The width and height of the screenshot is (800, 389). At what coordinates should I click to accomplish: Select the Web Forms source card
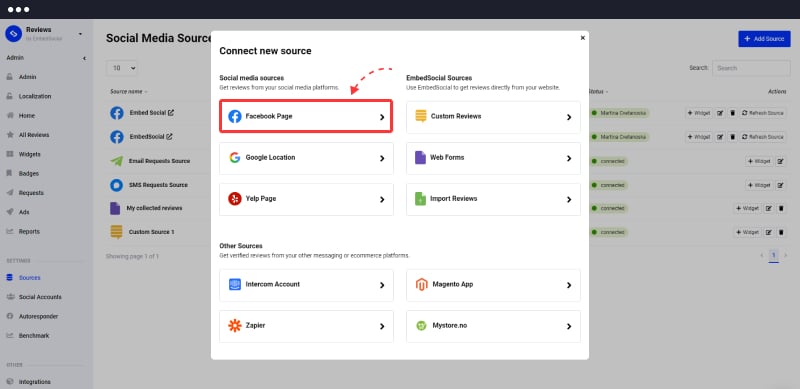point(493,158)
